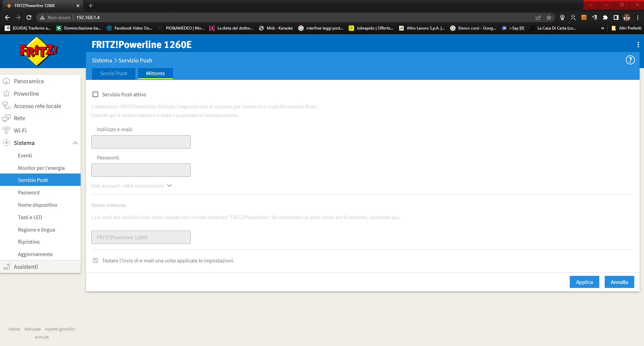This screenshot has height=346, width=644.
Task: Open Nome dispositivo settings
Action: click(x=38, y=205)
